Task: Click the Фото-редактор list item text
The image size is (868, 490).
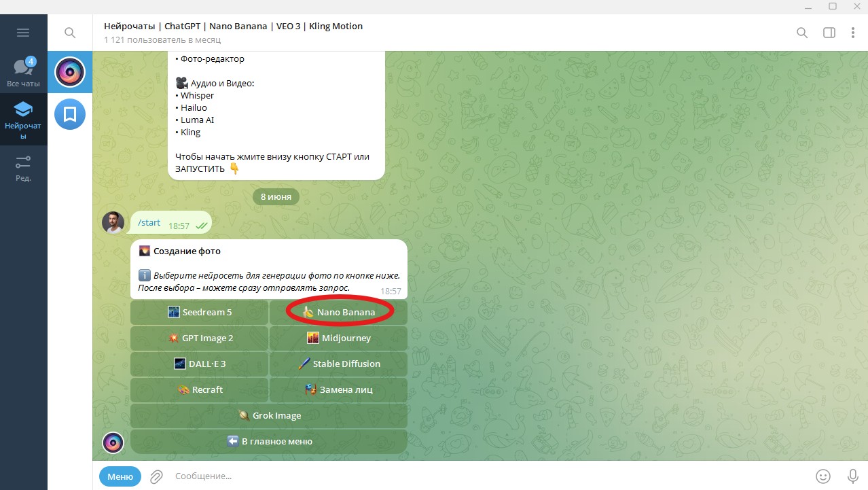Action: click(213, 59)
